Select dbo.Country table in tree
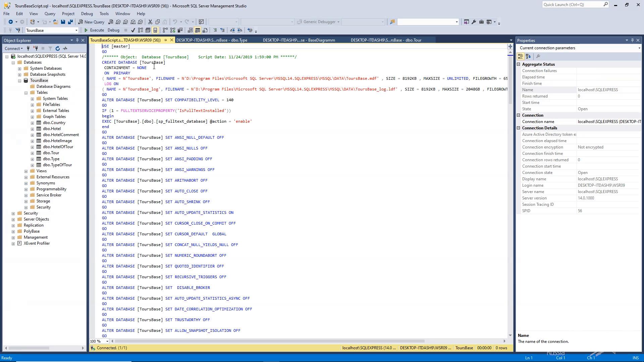Screen dimensions: 644x362 54,123
